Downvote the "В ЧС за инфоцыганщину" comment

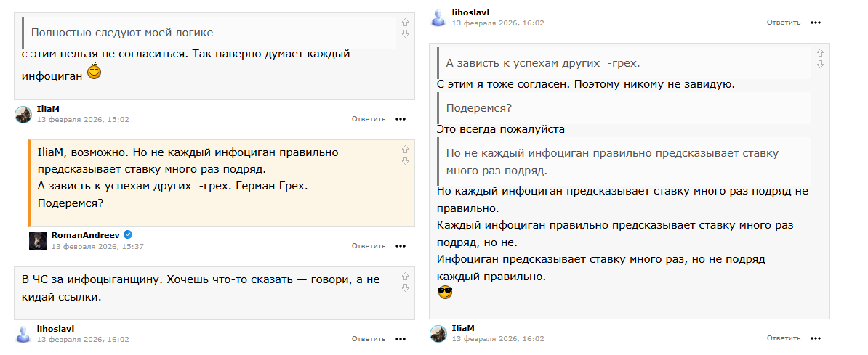click(405, 287)
